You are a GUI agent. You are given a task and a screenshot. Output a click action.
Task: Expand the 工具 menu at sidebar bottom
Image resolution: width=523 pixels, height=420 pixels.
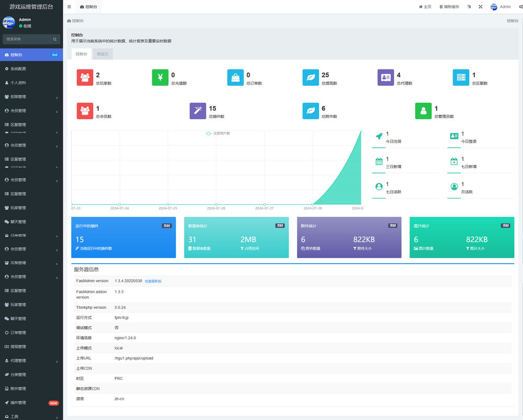tap(31, 416)
